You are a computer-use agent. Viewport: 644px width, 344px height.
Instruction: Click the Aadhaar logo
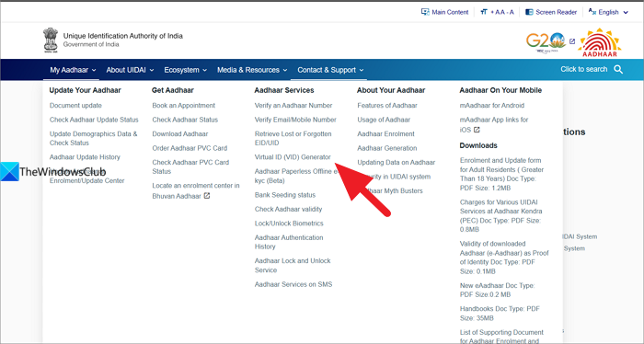pos(600,42)
